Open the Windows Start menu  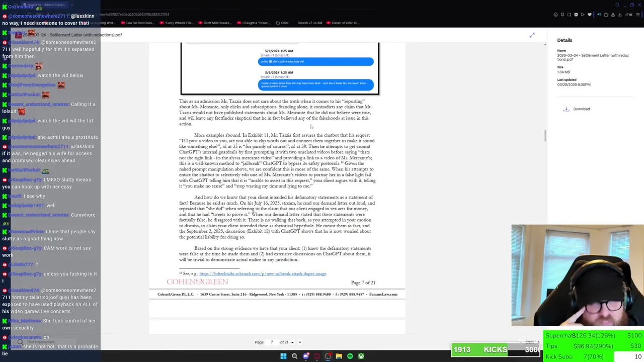tap(283, 356)
